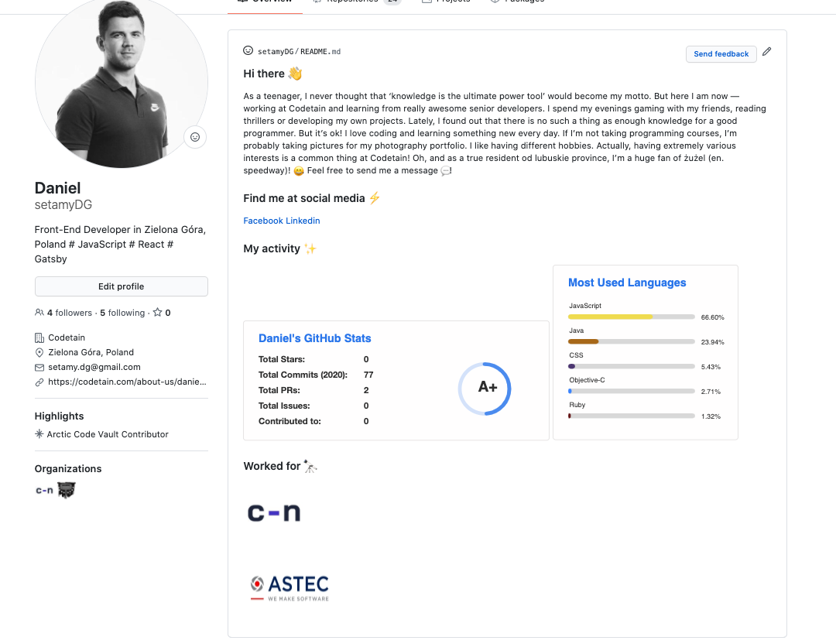Image resolution: width=836 pixels, height=644 pixels.
Task: Click the JavaScript 66.60% language bar
Action: click(x=632, y=317)
